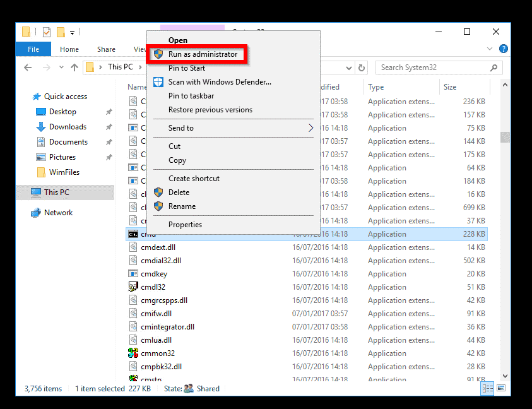Select Pin to Start option
This screenshot has width=532, height=409.
click(x=187, y=68)
